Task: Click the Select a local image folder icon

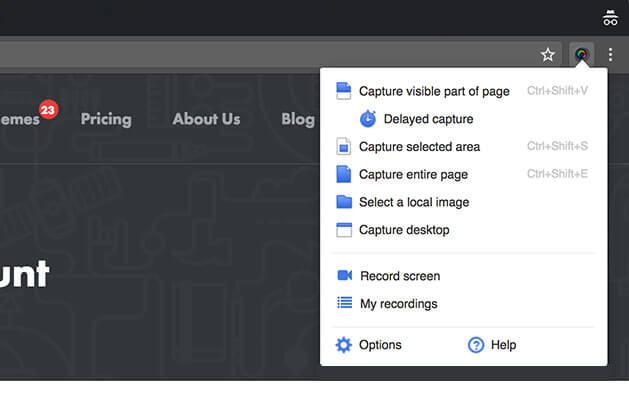Action: tap(344, 202)
